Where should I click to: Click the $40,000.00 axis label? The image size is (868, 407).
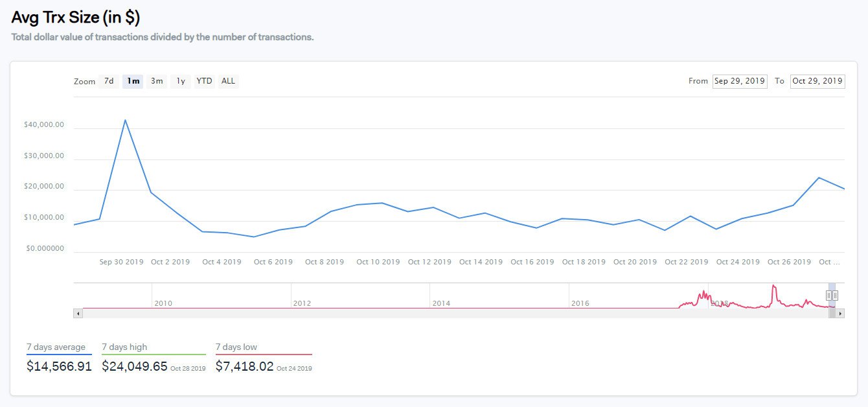point(43,125)
